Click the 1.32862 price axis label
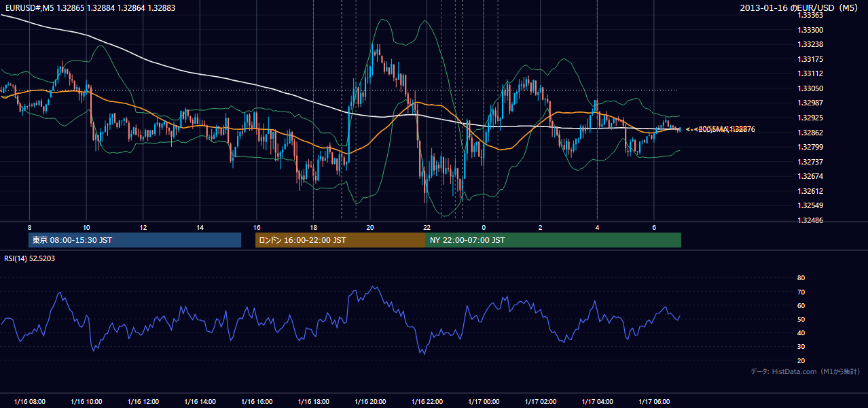The width and height of the screenshot is (868, 408). coord(810,133)
